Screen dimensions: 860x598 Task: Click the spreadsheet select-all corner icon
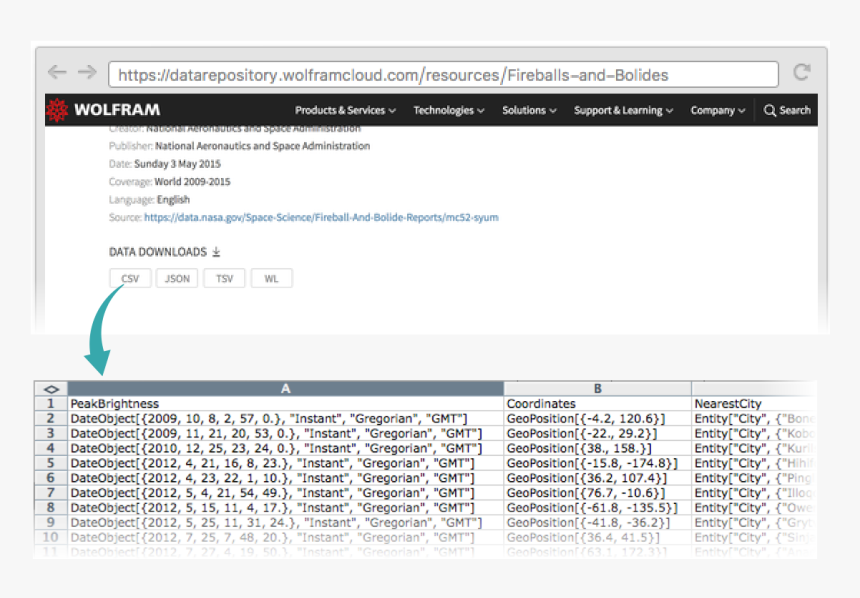pos(51,389)
